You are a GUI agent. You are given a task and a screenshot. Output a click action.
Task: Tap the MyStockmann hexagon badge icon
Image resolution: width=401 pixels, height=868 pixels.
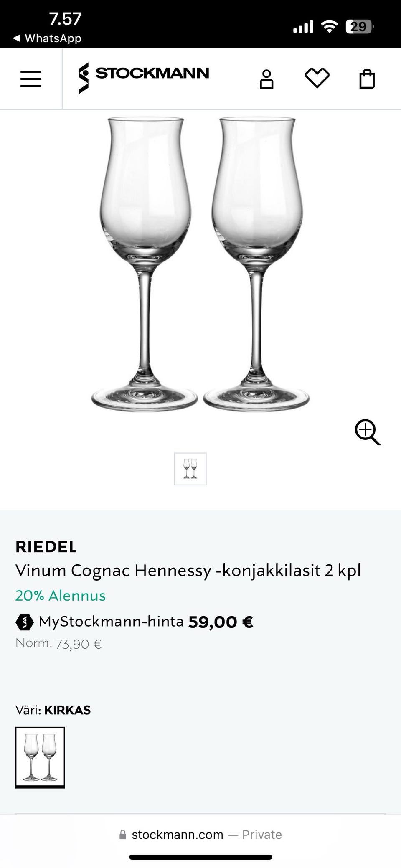(x=24, y=622)
